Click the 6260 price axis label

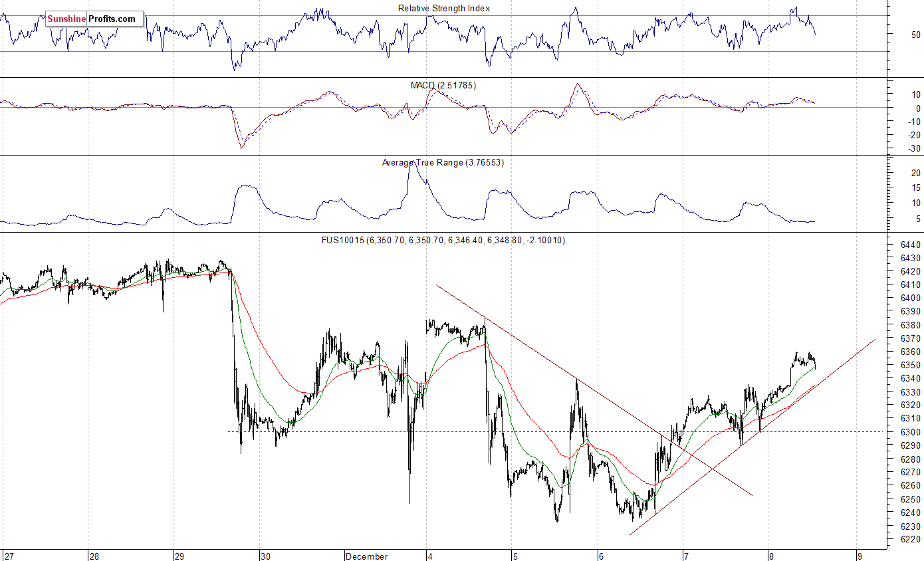(x=910, y=485)
